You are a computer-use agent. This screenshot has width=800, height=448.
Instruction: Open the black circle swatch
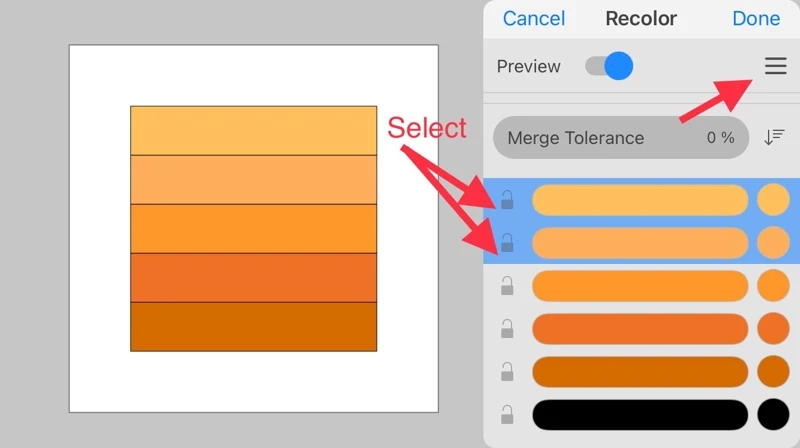773,414
